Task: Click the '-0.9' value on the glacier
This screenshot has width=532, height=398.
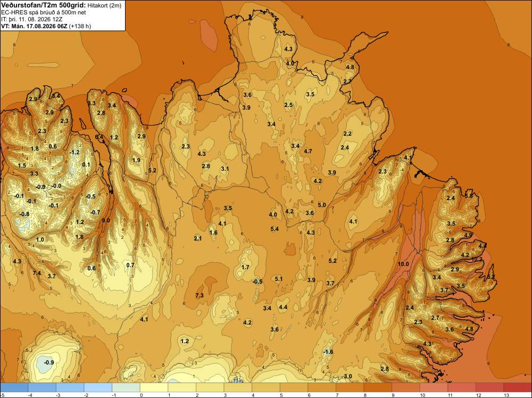Action: tap(48, 362)
